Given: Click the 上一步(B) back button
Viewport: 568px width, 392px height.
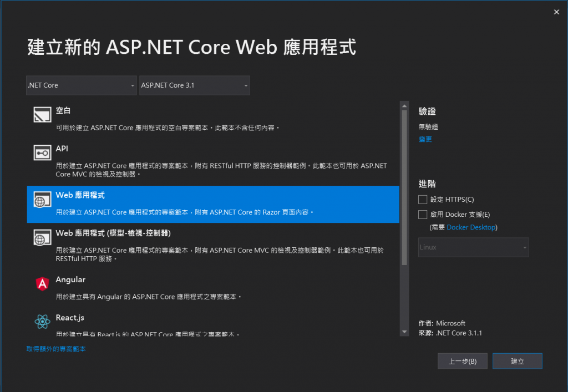Looking at the screenshot, I should pyautogui.click(x=463, y=362).
